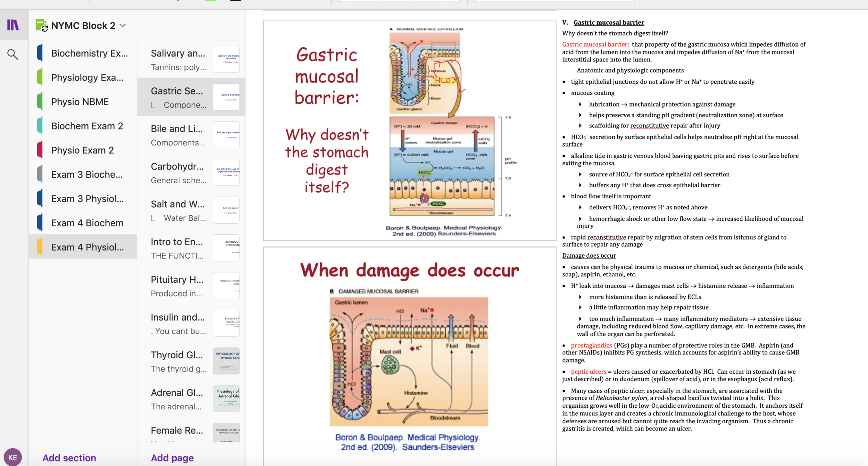
Task: Open the Physio Exam 2 section
Action: [83, 150]
